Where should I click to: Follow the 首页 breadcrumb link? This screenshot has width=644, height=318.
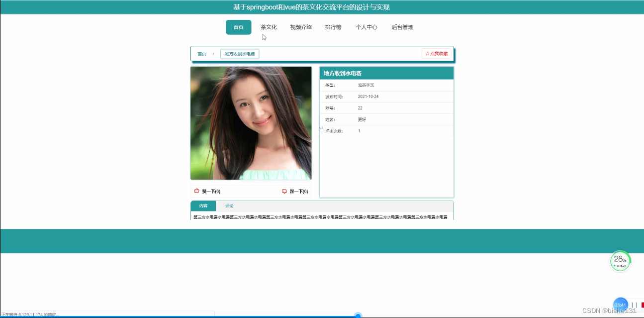coord(201,53)
